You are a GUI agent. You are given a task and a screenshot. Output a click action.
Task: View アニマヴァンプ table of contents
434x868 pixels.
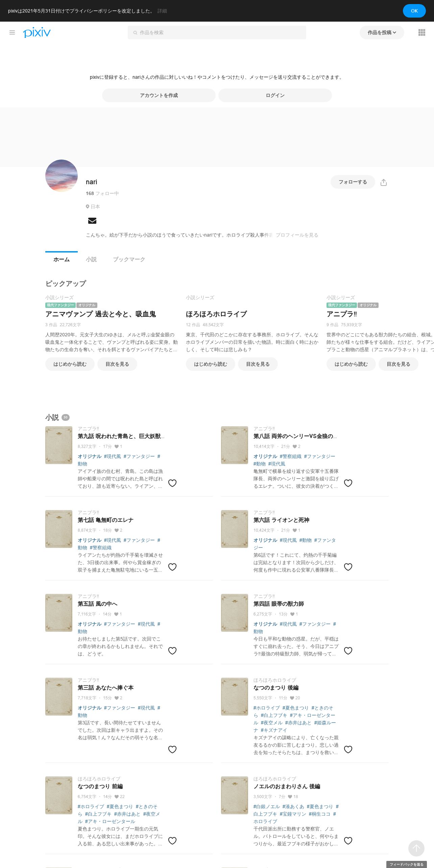[117, 364]
